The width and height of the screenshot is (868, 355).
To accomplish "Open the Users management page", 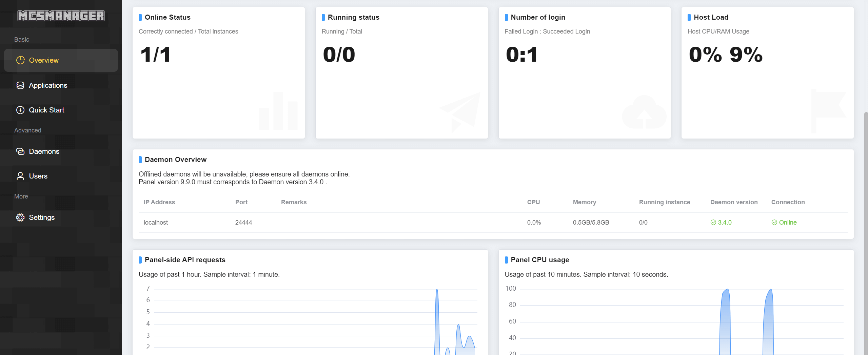I will point(61,176).
